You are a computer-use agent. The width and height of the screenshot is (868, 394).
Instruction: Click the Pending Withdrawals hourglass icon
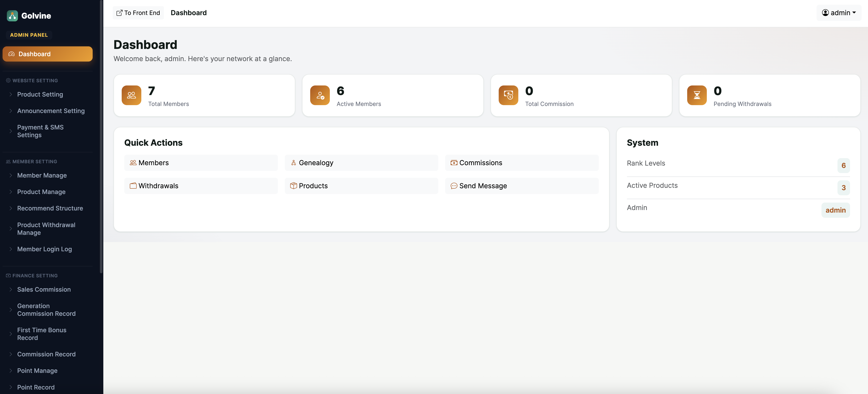[x=697, y=95]
